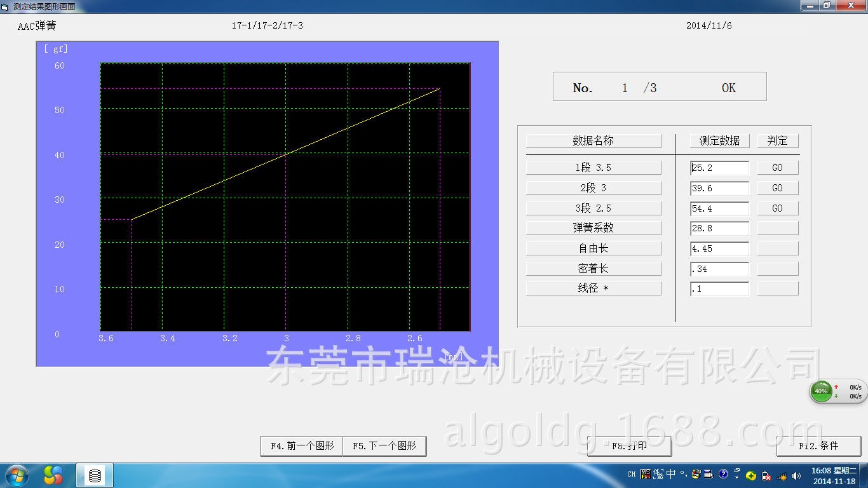This screenshot has height=488, width=868.
Task: Select the 3段 2.5 data label
Action: click(593, 208)
